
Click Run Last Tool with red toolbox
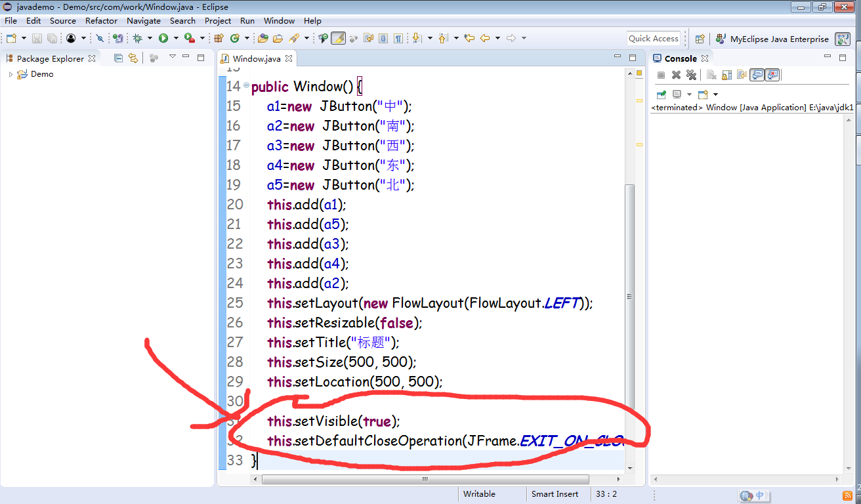pos(189,38)
